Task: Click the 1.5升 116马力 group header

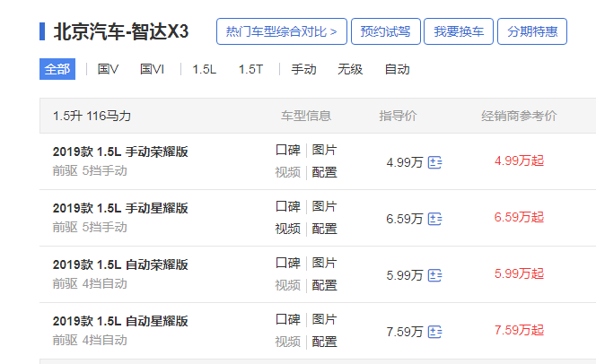Action: [x=92, y=116]
